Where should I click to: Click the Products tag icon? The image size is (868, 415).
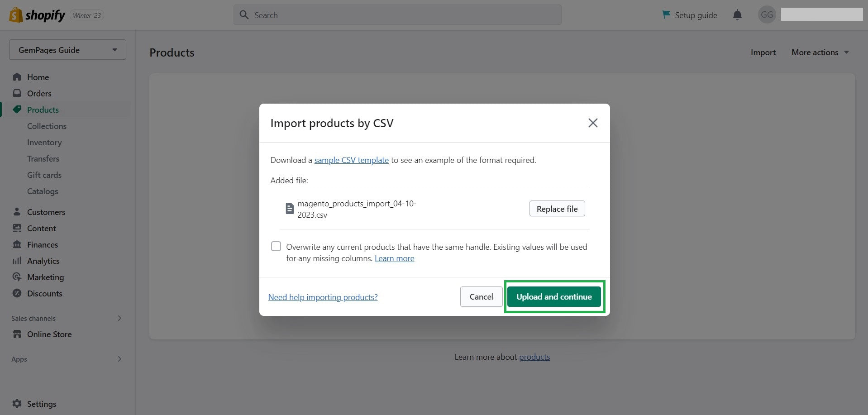pyautogui.click(x=17, y=110)
